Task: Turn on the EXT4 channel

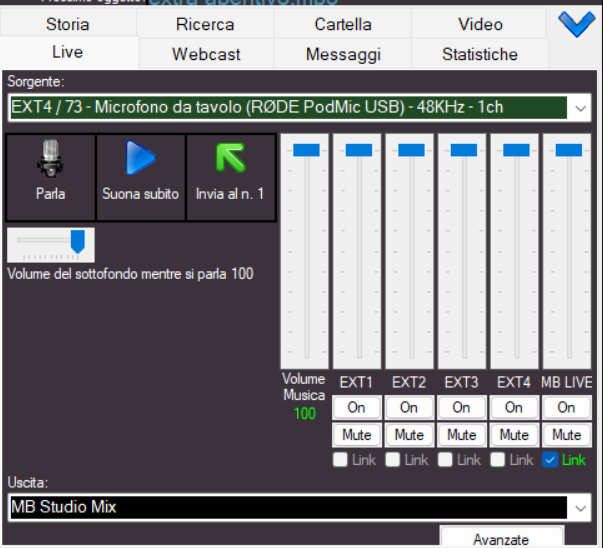Action: (514, 408)
